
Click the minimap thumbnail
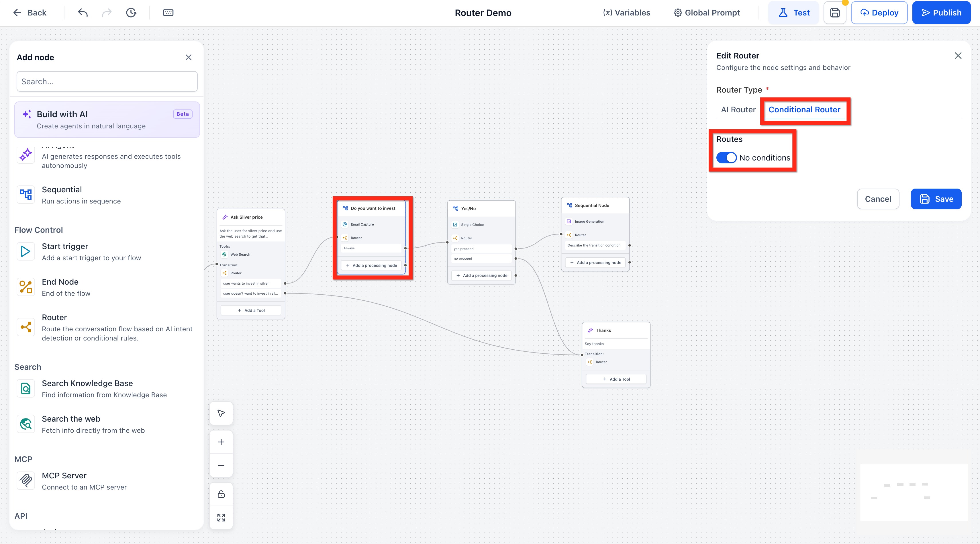(x=914, y=492)
